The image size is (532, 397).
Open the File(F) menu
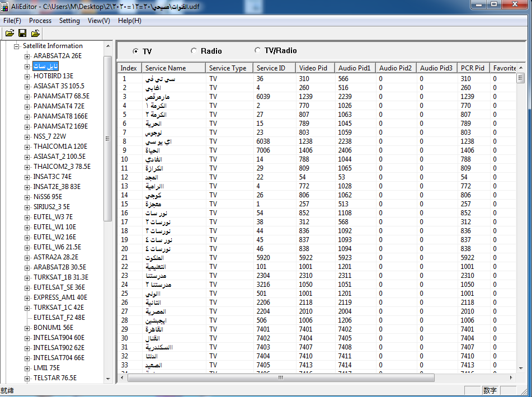coord(12,21)
